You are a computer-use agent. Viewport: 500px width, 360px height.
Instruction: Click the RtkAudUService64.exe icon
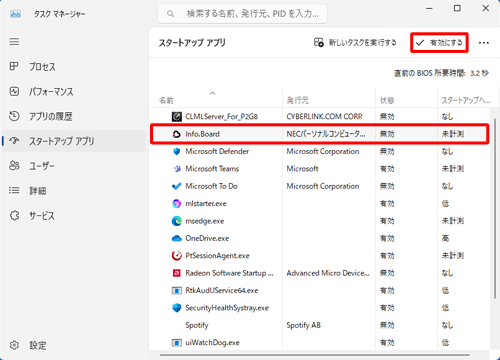click(177, 290)
